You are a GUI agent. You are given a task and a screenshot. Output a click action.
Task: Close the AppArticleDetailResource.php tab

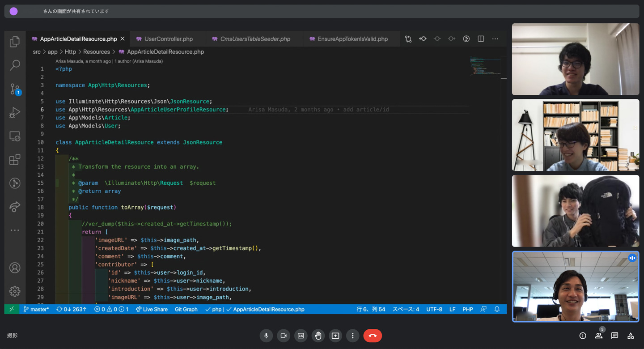coord(123,39)
